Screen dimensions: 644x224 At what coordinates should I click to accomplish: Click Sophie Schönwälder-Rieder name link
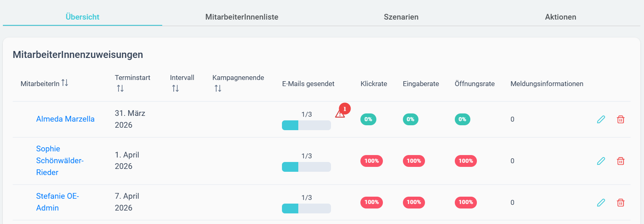coord(60,160)
